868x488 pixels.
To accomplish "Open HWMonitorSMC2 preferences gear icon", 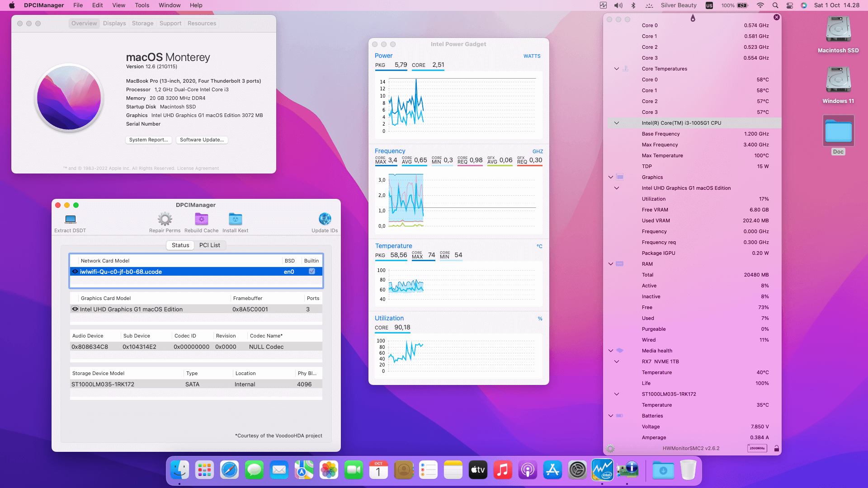I will 610,448.
